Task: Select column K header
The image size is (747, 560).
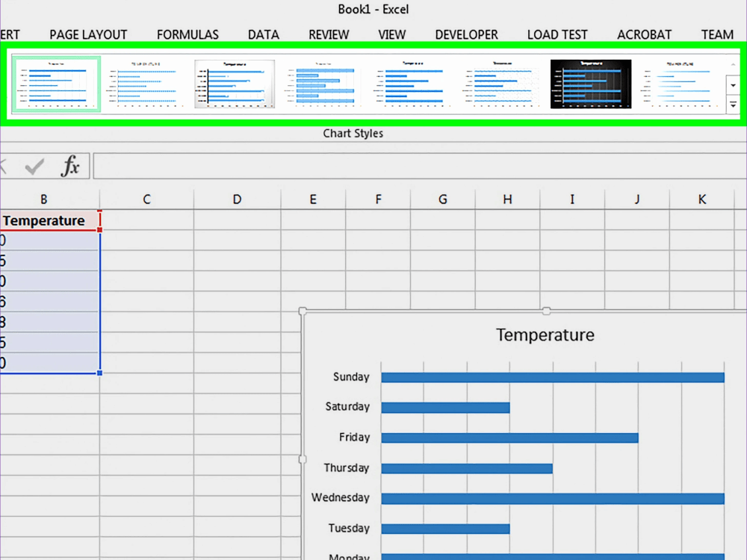Action: coord(701,199)
